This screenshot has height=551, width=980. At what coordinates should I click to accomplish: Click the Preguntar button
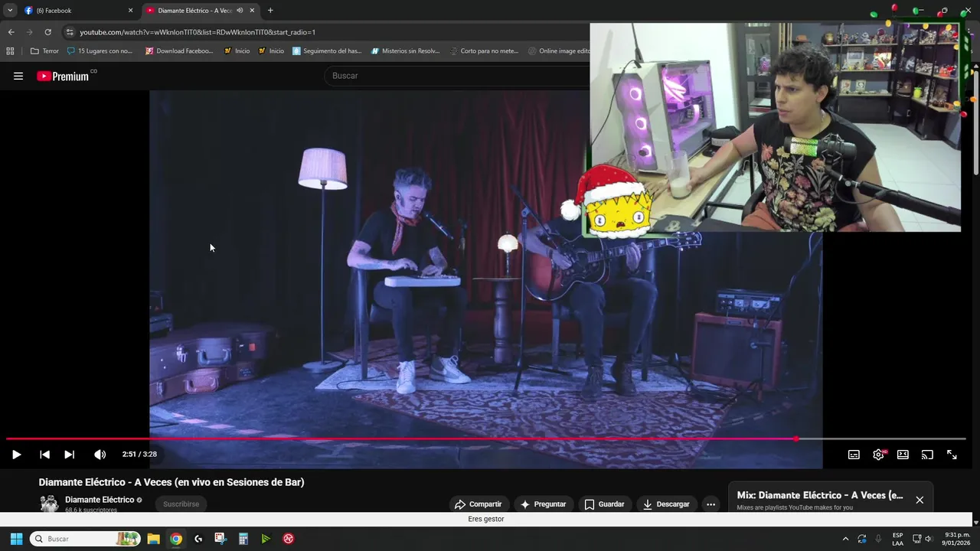[x=543, y=504]
